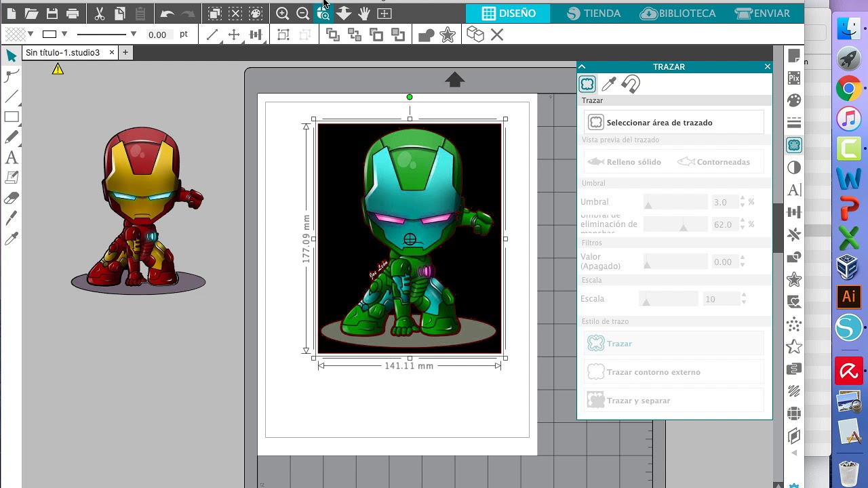
Task: Adjust the Umbral slider
Action: coord(675,202)
